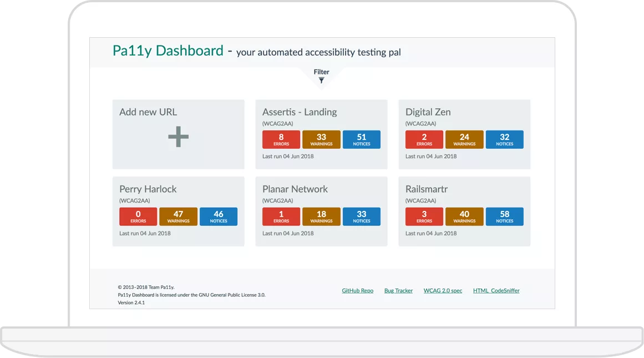Viewport: 644px width, 358px height.
Task: Open the Planar Network title link
Action: [x=295, y=189]
